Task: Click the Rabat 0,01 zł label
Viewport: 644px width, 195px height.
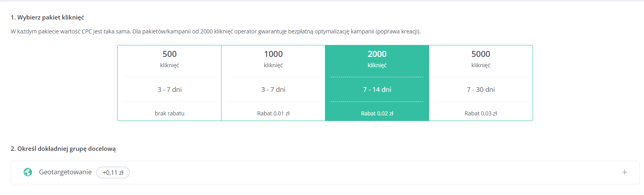Action: tap(273, 113)
